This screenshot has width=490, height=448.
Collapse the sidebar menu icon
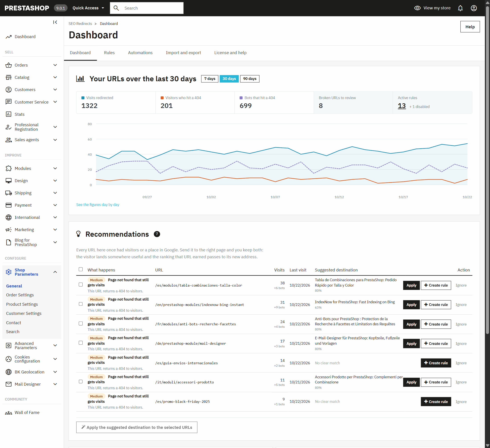(55, 22)
